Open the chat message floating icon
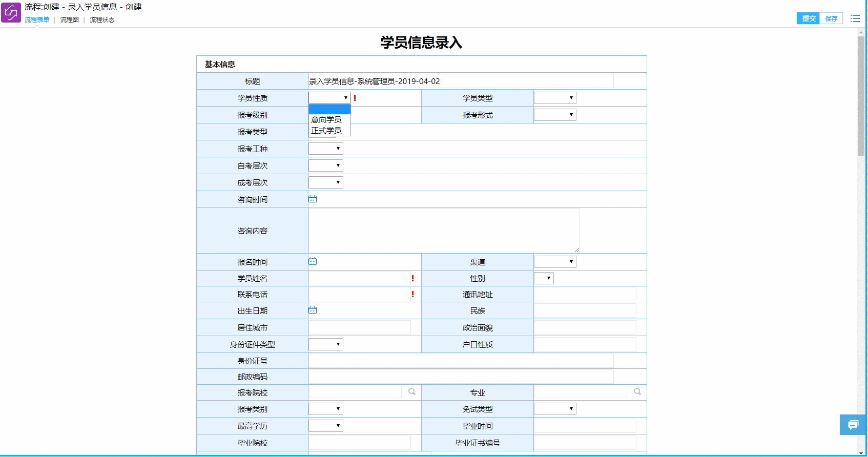The height and width of the screenshot is (457, 868). pyautogui.click(x=853, y=425)
